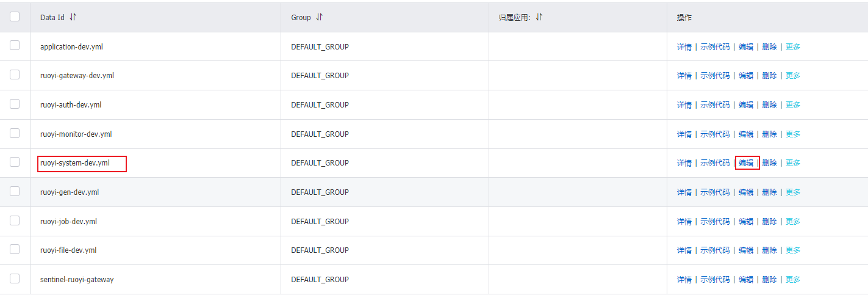Open 更多 menu for ruoyi-gateway-dev.yml
This screenshot has height=295, width=868.
point(793,76)
